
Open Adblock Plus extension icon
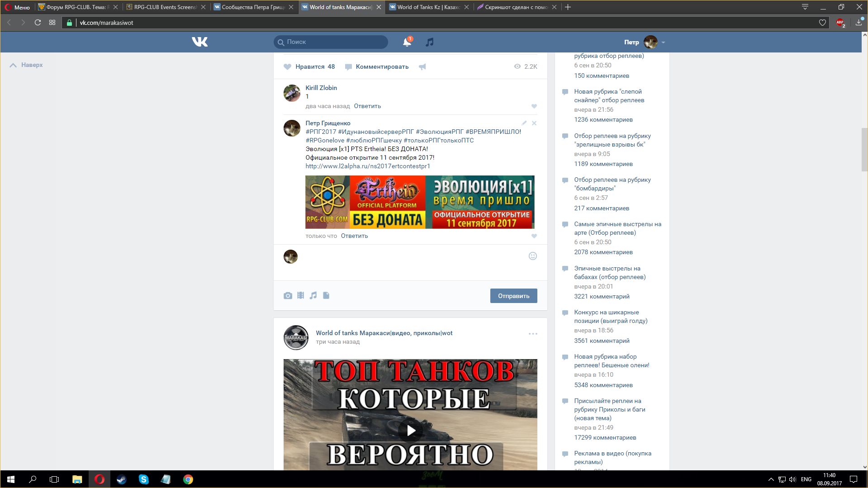click(840, 23)
